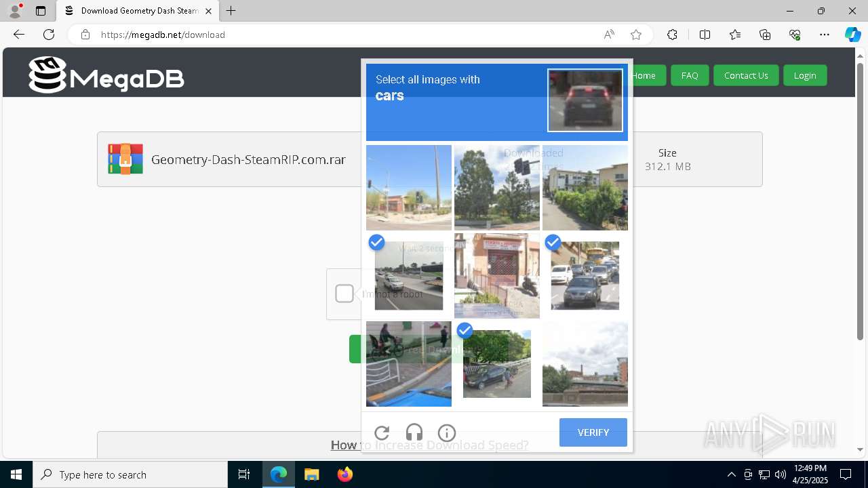This screenshot has height=488, width=868.
Task: Select the Download Geometry Dash tab
Action: click(138, 11)
